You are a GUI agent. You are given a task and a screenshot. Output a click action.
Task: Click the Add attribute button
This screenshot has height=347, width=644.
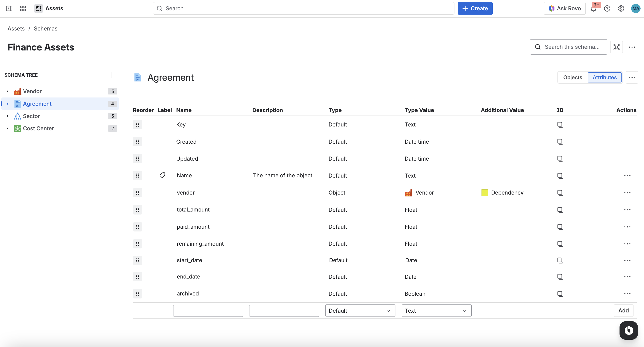click(x=624, y=310)
